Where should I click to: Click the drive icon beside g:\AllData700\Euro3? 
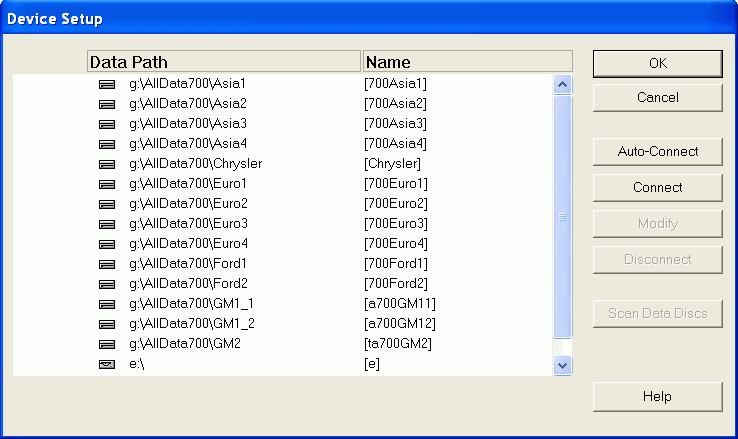pos(107,224)
